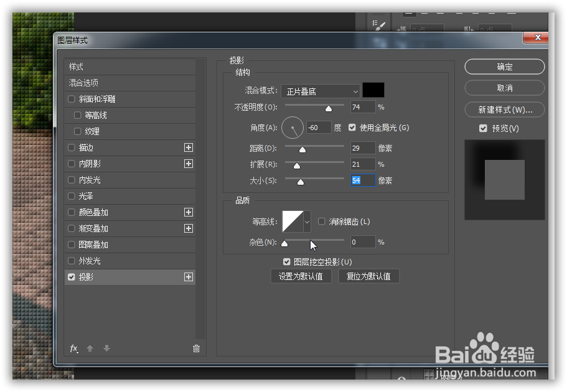Open the blend mode (正片叠底) dropdown
Viewport: 567px width, 392px height.
click(321, 91)
